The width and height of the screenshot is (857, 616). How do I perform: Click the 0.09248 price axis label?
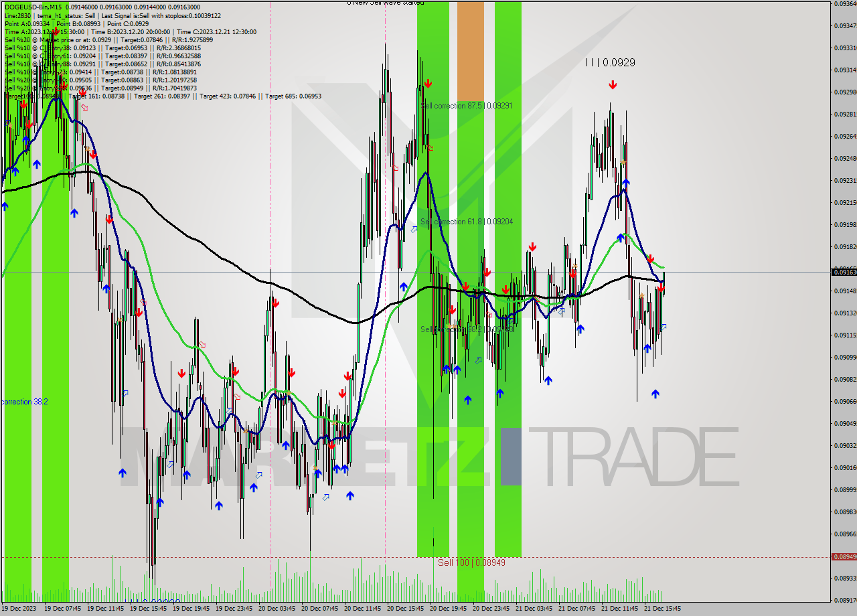[x=845, y=158]
